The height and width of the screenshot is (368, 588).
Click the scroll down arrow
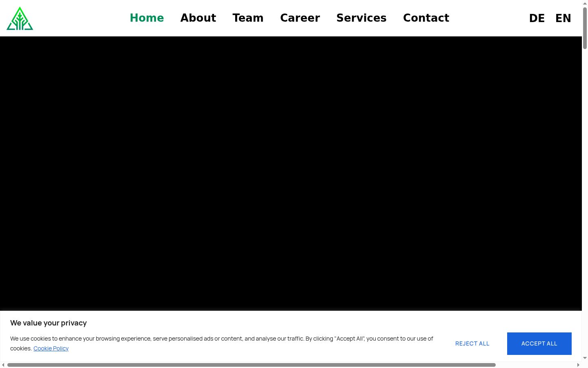pos(585,358)
